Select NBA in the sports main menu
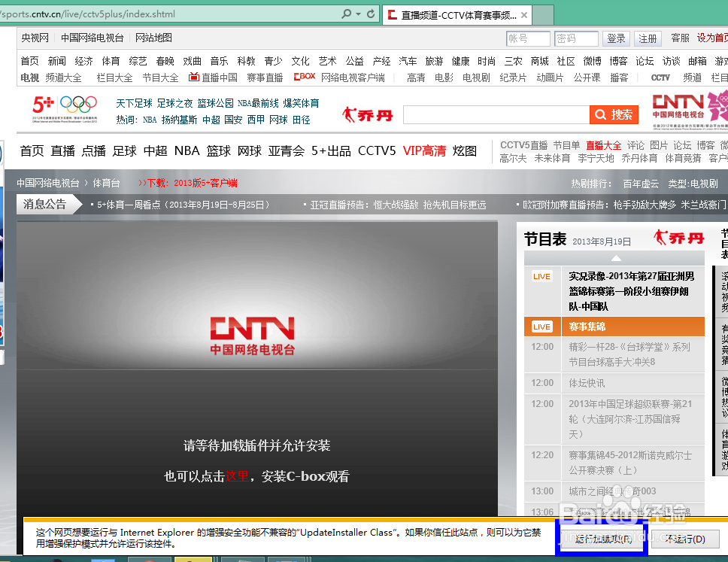728x562 pixels. coord(187,151)
